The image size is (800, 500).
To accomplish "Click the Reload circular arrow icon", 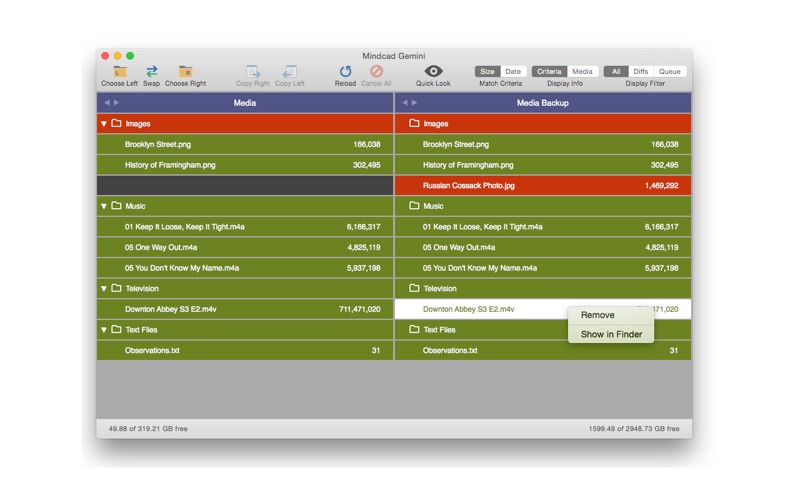I will click(x=345, y=71).
